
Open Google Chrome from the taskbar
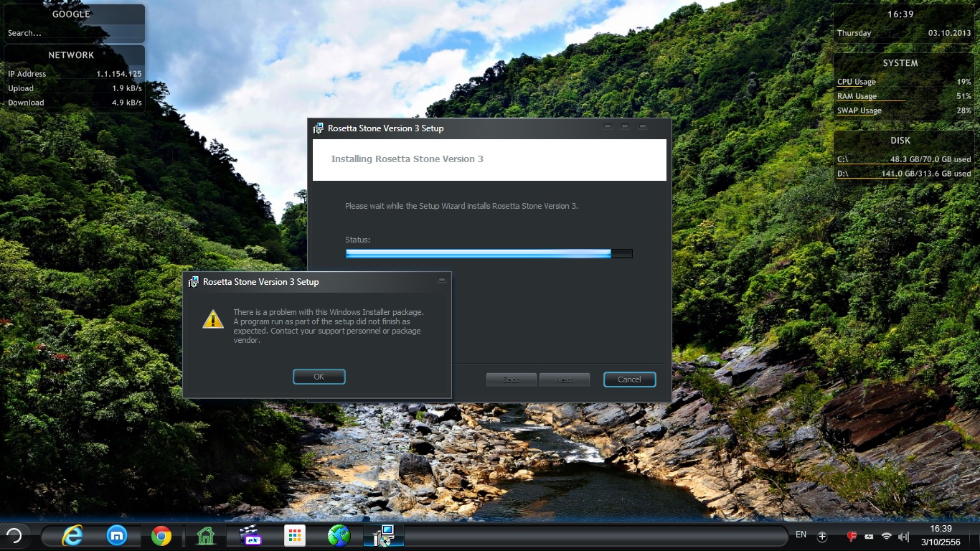pos(161,535)
